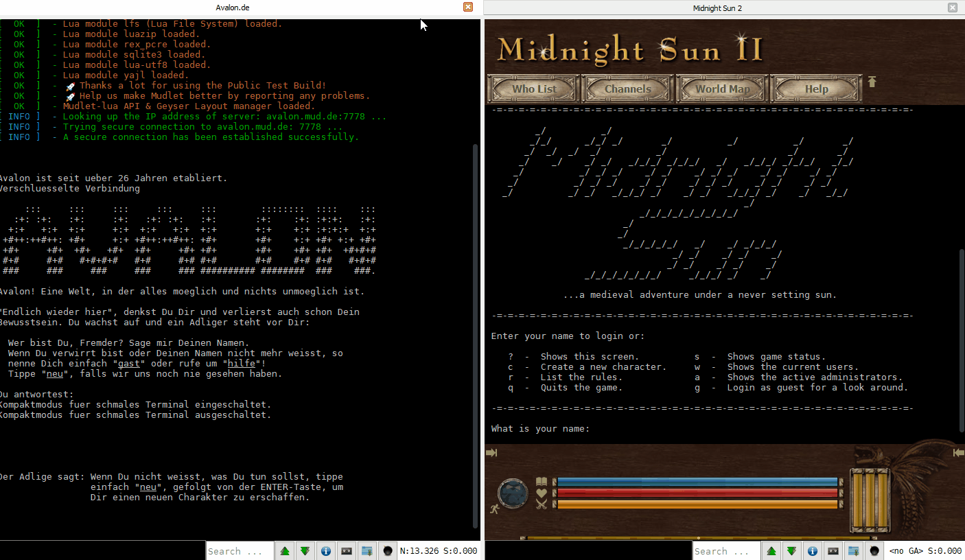The height and width of the screenshot is (560, 965).
Task: Click "neu" link in Der Adlige sagt message
Action: click(x=148, y=487)
